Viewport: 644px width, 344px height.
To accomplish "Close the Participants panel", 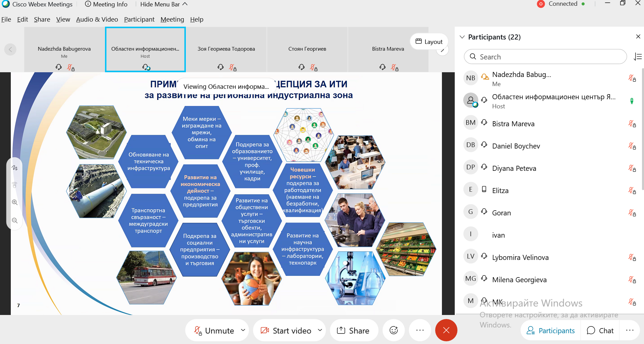I will point(638,36).
